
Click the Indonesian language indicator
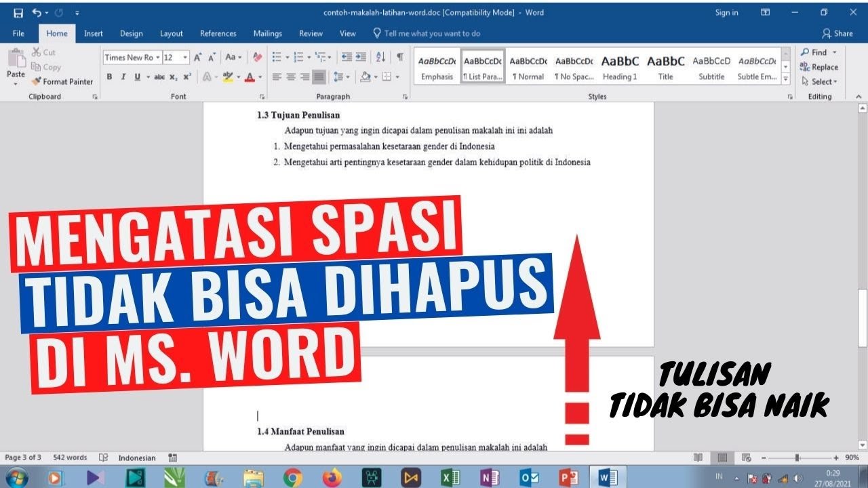click(x=137, y=458)
